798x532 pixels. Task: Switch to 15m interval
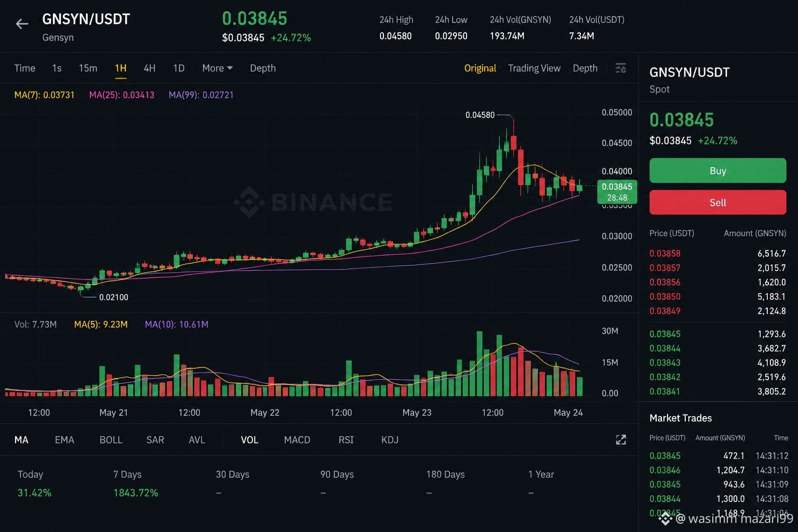pyautogui.click(x=88, y=68)
